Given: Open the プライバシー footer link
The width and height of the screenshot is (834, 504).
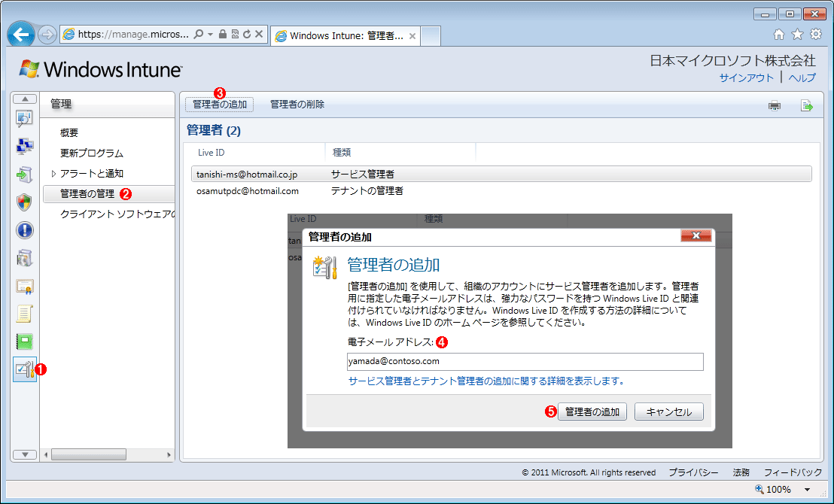Looking at the screenshot, I should (x=693, y=472).
